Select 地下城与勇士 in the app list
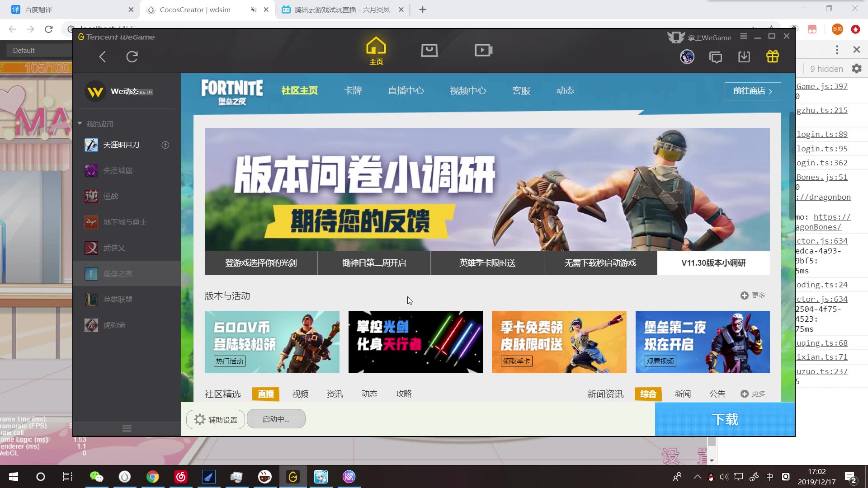 pos(127,222)
